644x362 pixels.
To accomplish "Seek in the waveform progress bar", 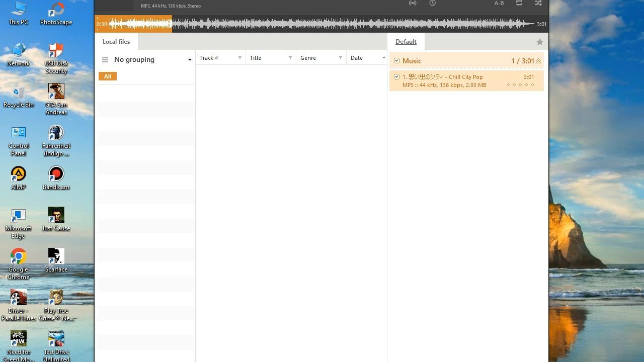I will [322, 24].
